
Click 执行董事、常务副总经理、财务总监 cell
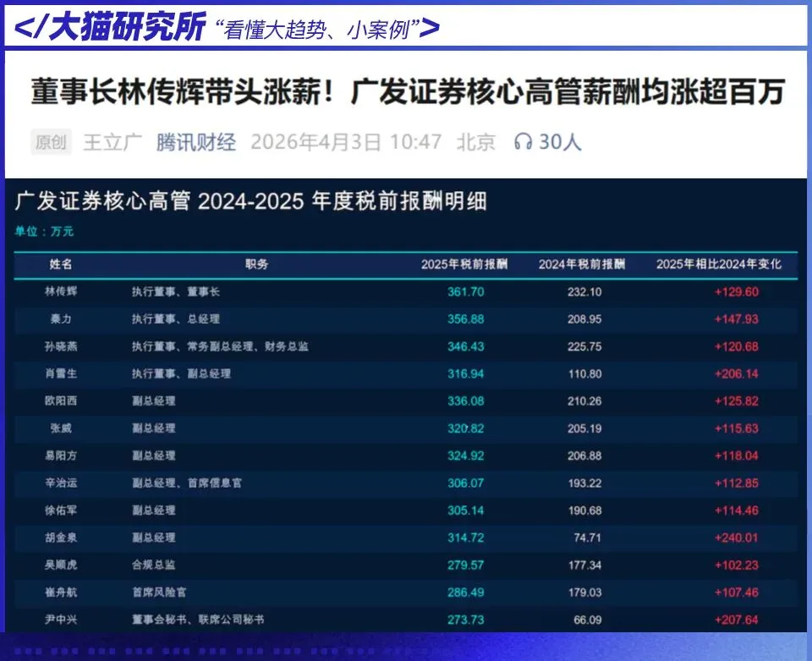(x=220, y=347)
